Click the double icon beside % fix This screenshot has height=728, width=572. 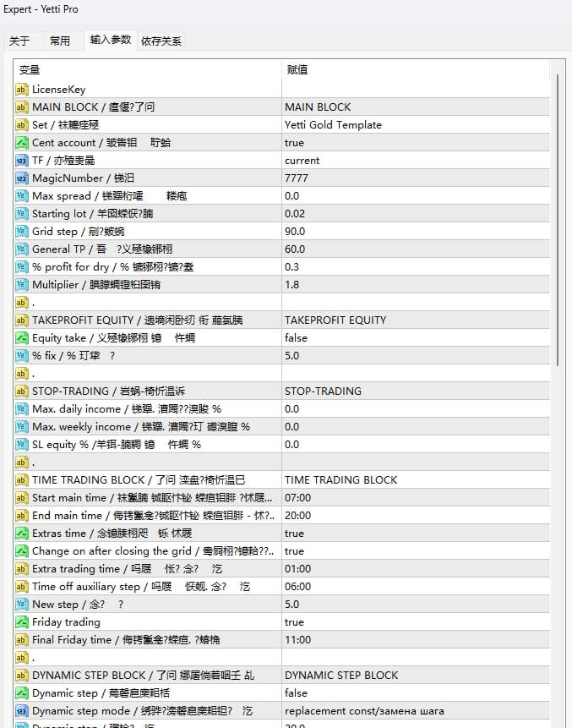pyautogui.click(x=22, y=356)
